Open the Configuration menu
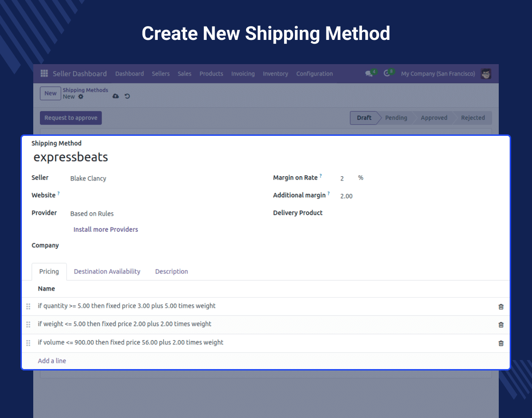The width and height of the screenshot is (532, 418). click(314, 74)
